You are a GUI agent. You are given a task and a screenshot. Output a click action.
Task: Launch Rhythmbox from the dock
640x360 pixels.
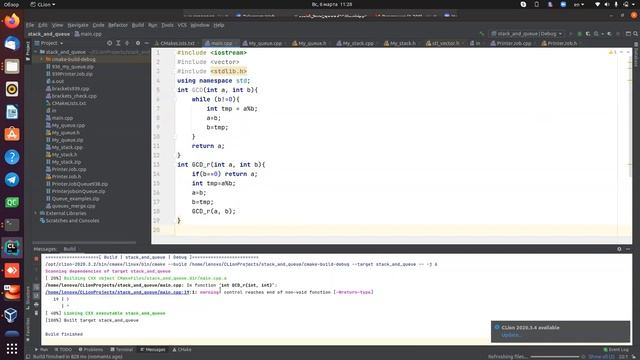(12, 89)
